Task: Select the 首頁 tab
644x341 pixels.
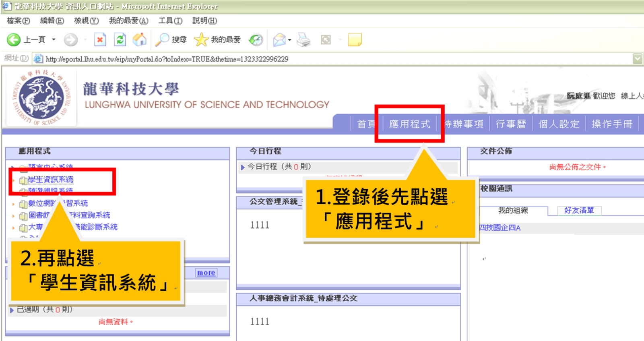Action: [366, 124]
